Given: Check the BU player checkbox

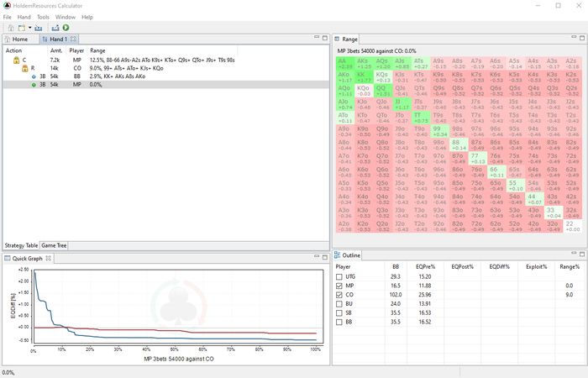Looking at the screenshot, I should [x=339, y=304].
